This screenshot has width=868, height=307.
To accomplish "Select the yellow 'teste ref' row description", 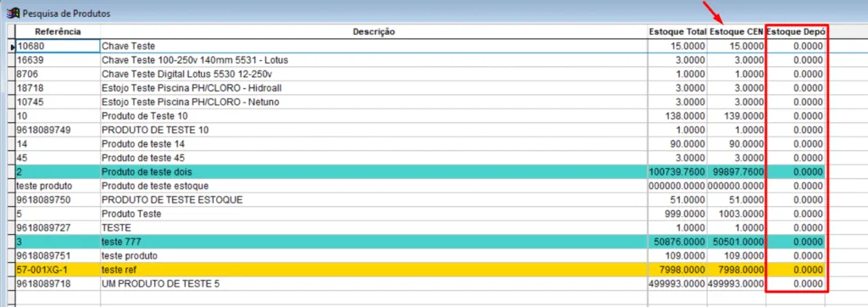I will (x=119, y=270).
